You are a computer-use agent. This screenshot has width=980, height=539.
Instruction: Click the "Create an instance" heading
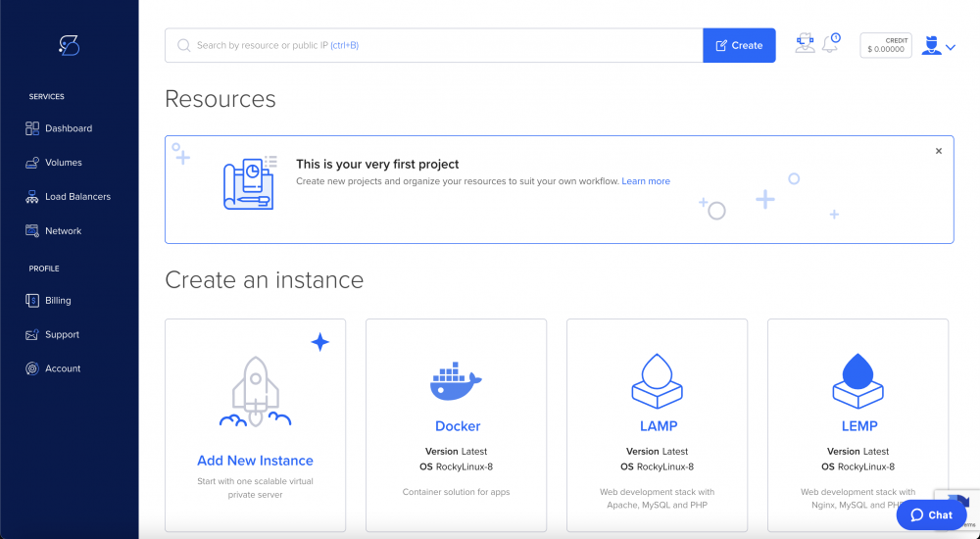point(264,279)
